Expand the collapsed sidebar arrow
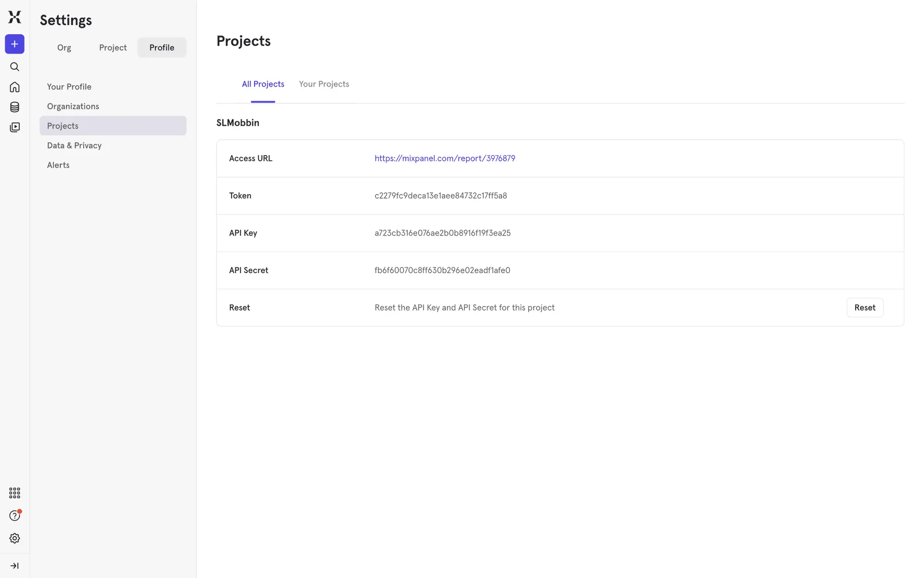 point(14,566)
